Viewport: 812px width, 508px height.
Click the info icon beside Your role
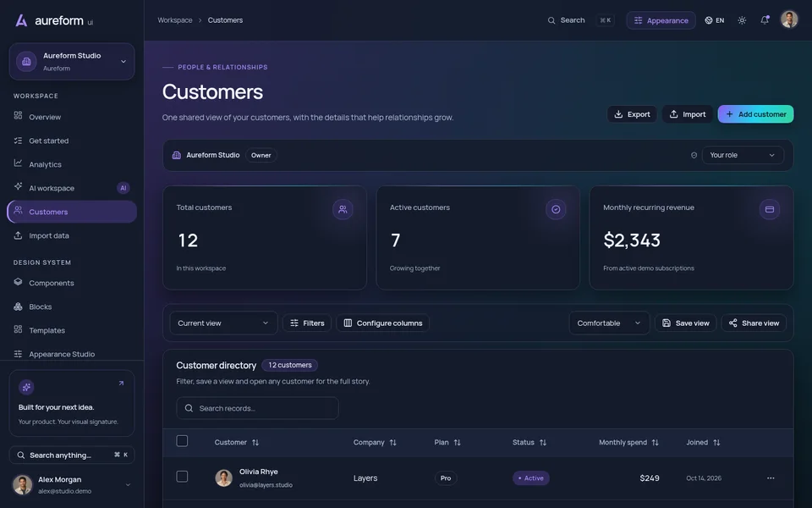point(694,155)
